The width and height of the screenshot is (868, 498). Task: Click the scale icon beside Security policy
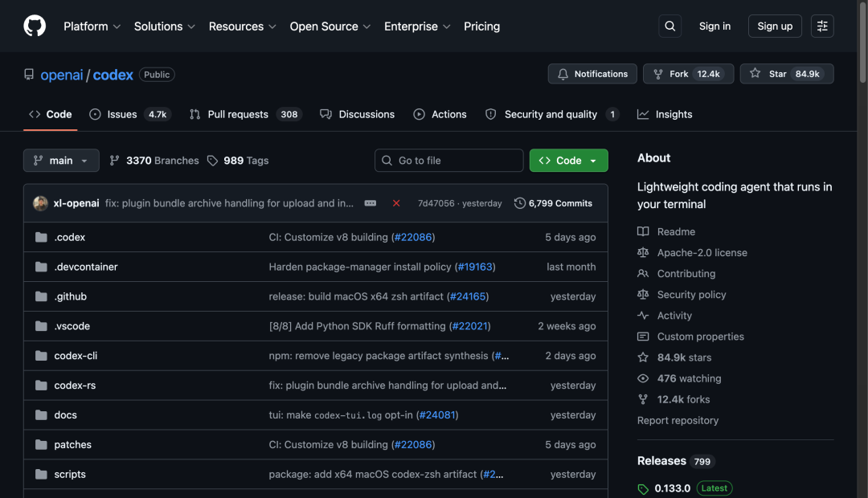point(643,294)
